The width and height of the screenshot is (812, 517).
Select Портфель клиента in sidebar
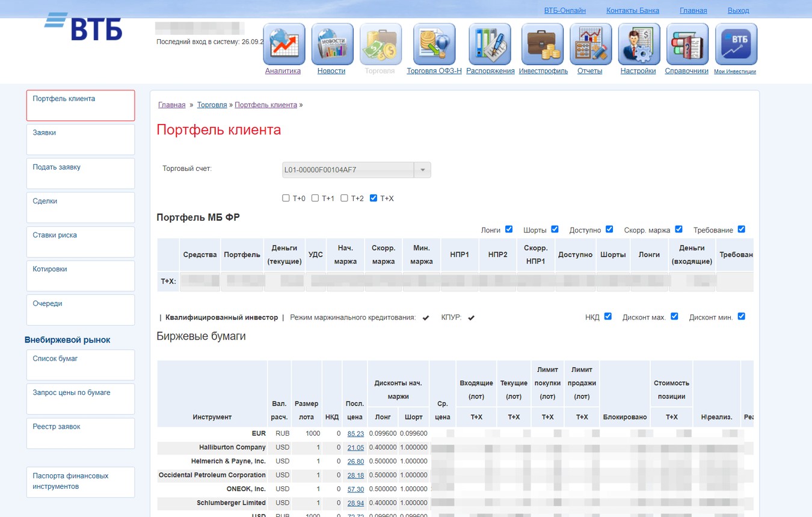click(x=81, y=105)
